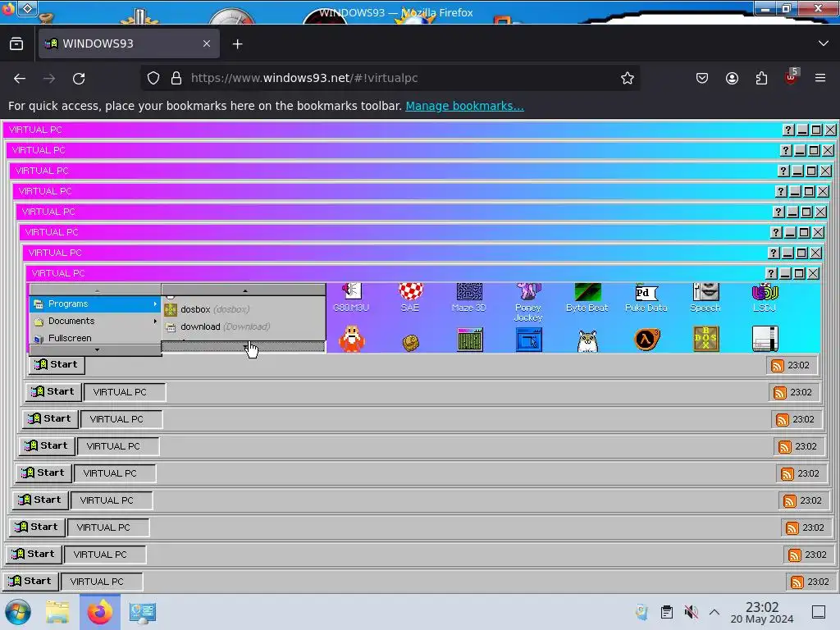Click the blue window-with-cursor desktop icon
This screenshot has height=630, width=840.
[x=529, y=340]
